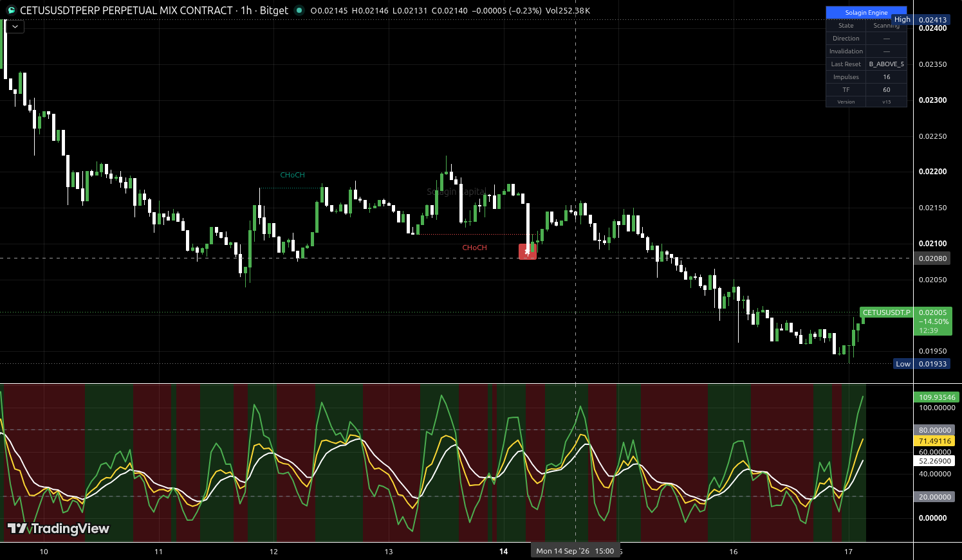
Task: Click the red CHoCH label
Action: click(474, 248)
